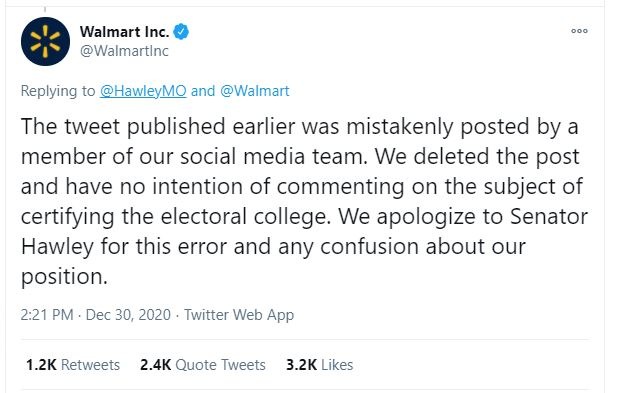Click the blue verified checkmark badge
619x393 pixels.
(181, 32)
